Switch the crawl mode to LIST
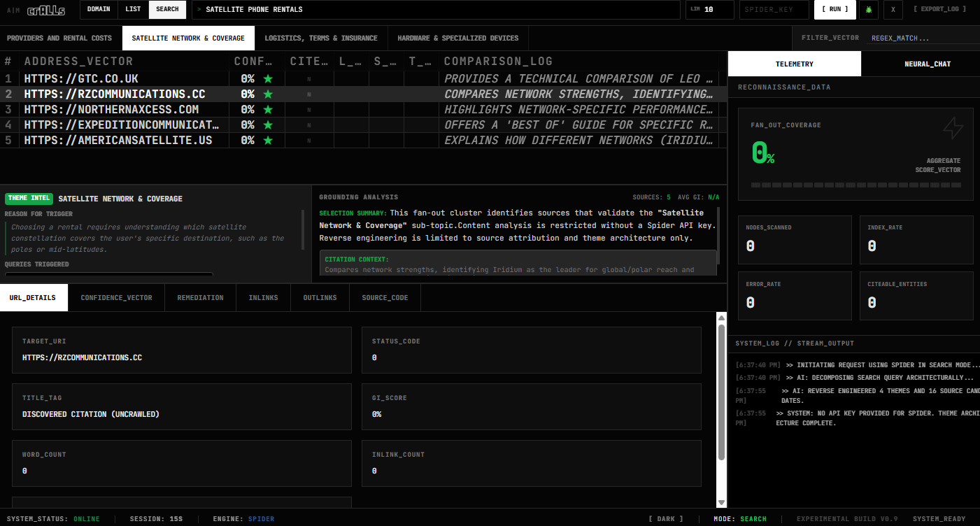 [133, 10]
